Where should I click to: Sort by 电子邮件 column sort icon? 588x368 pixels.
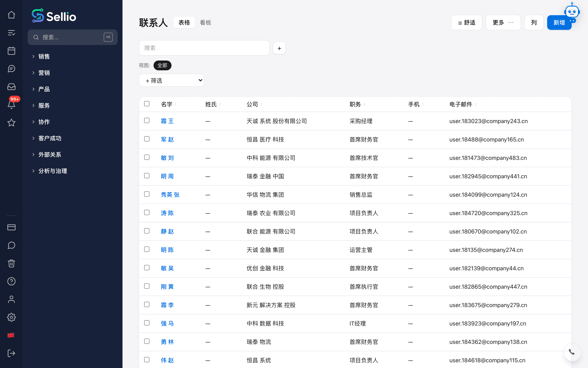[x=476, y=104]
